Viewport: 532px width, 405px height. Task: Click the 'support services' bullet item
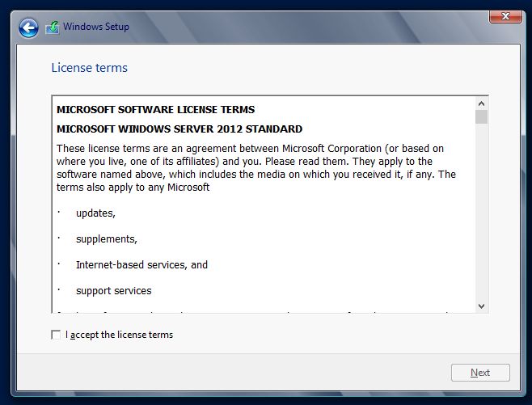click(113, 290)
